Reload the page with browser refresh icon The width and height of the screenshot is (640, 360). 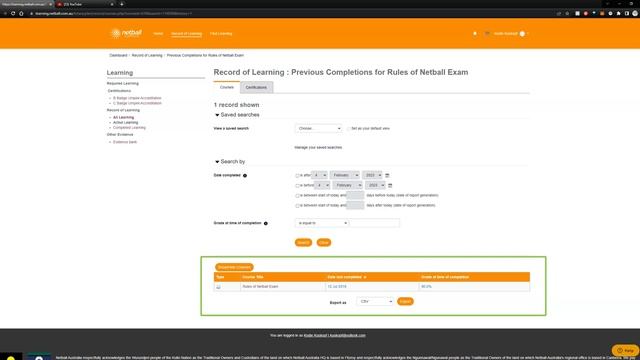13,13
